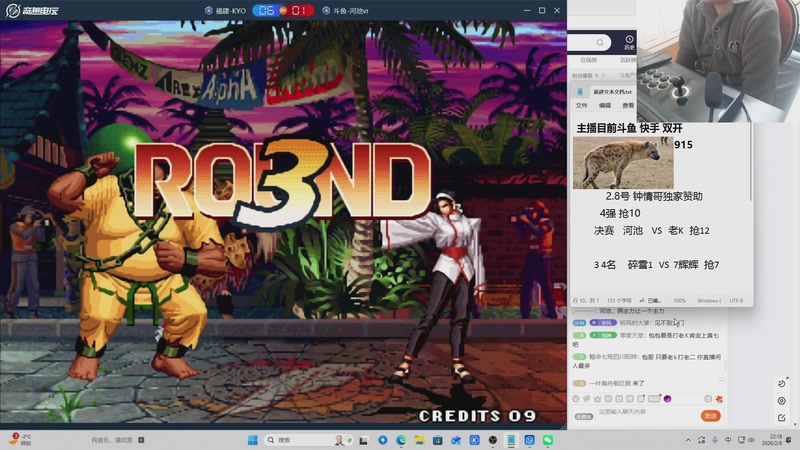Click the number '915' beside the hyena image
Image resolution: width=800 pixels, height=450 pixels.
[683, 145]
